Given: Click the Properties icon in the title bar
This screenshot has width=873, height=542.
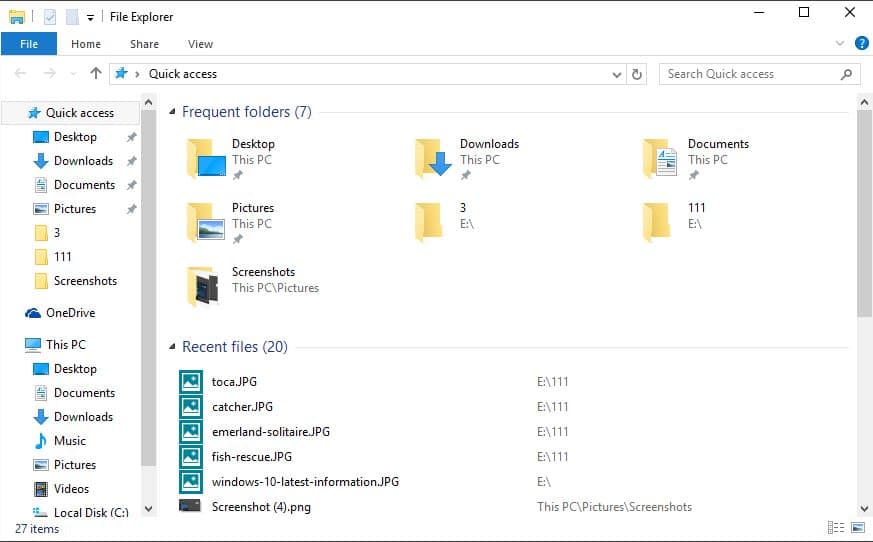Looking at the screenshot, I should click(50, 16).
